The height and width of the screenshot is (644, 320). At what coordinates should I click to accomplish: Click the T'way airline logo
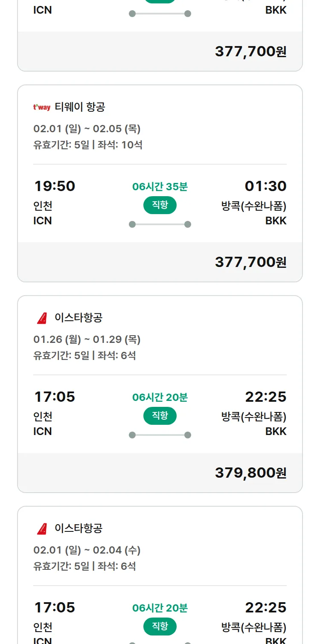pos(42,107)
